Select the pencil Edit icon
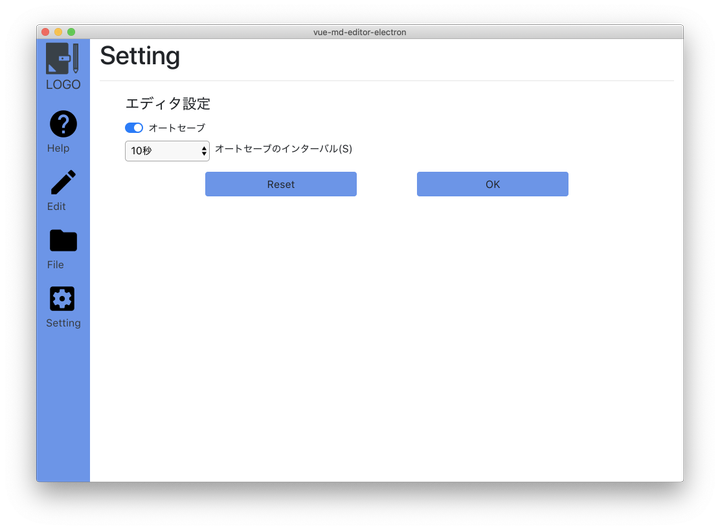The height and width of the screenshot is (530, 720). pos(63,182)
